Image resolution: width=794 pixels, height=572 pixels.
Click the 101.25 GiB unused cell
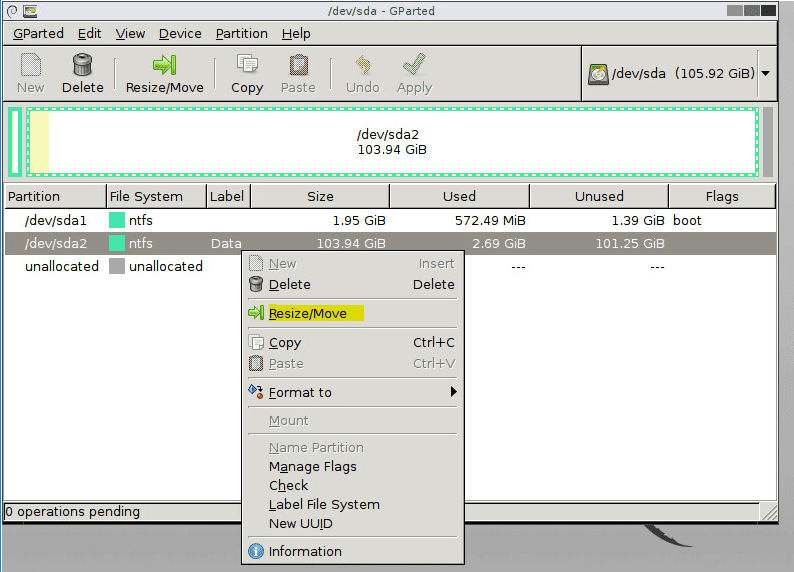click(630, 243)
